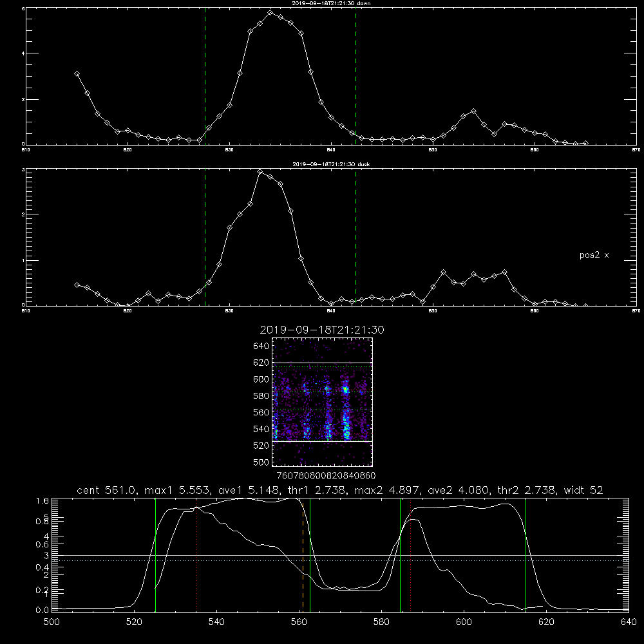The width and height of the screenshot is (644, 644).
Task: Click the second green dashed line in dawn plot
Action: [355, 76]
